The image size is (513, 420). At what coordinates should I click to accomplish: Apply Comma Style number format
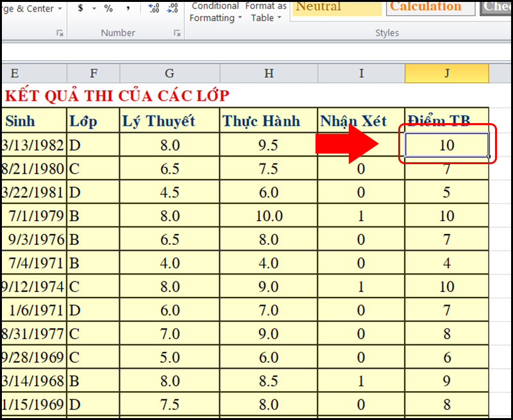(129, 8)
